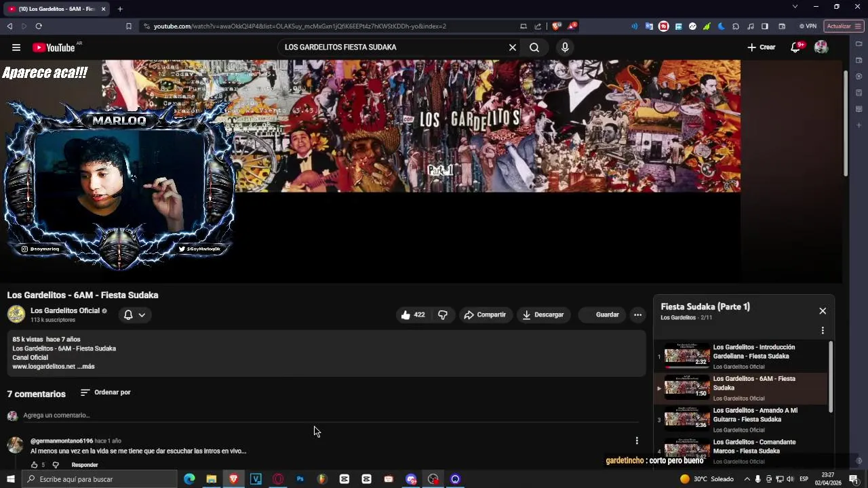Close the Fiesta Sudaka playlist panel
The image size is (868, 488).
tap(823, 311)
